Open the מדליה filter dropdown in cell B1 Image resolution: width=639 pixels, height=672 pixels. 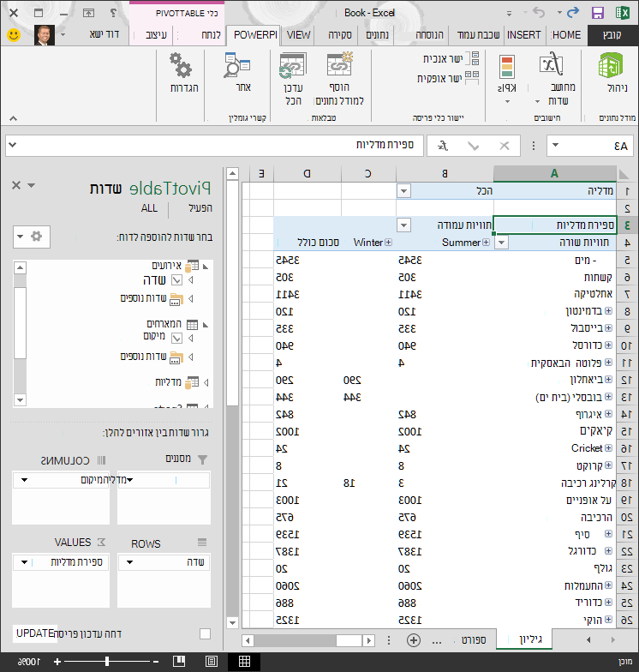click(403, 190)
